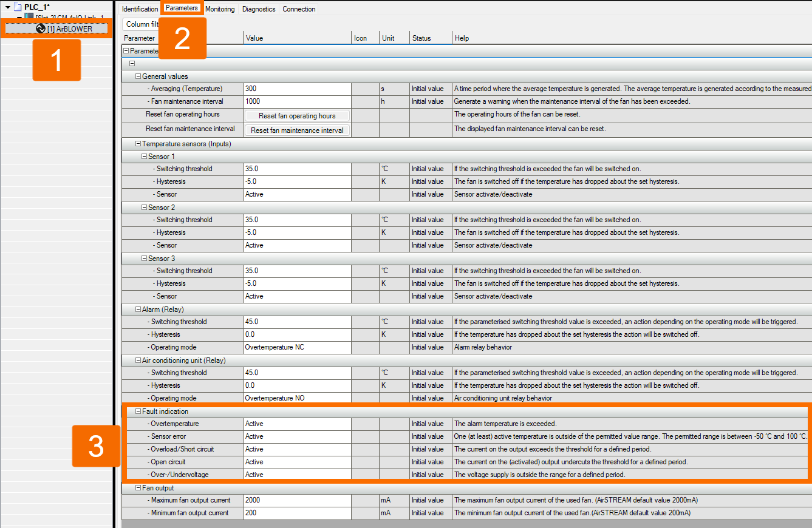
Task: Edit Sensor 2 switching threshold value
Action: tap(297, 220)
